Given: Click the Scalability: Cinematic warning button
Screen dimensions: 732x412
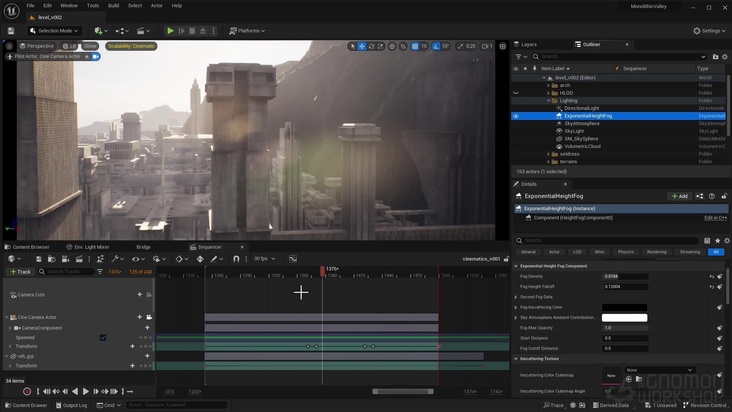Looking at the screenshot, I should (x=131, y=46).
